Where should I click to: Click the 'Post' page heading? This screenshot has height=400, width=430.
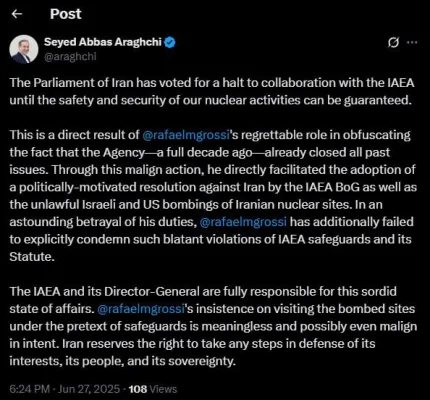66,14
